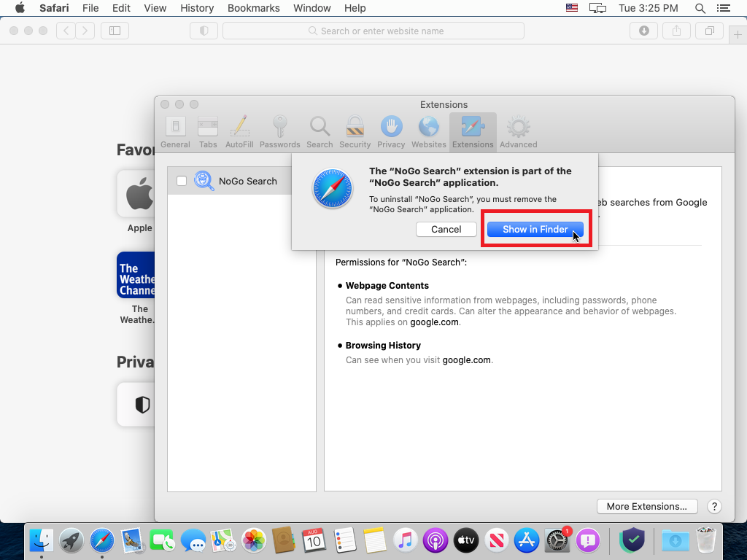Open the History menu
The height and width of the screenshot is (560, 747).
(197, 8)
